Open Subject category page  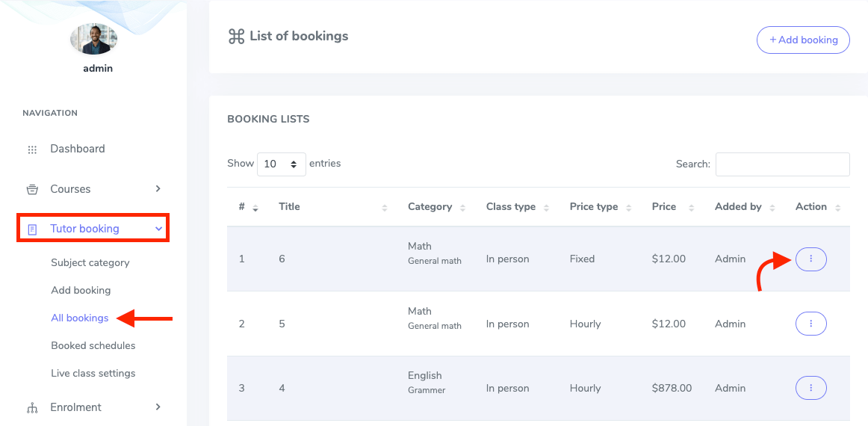90,262
